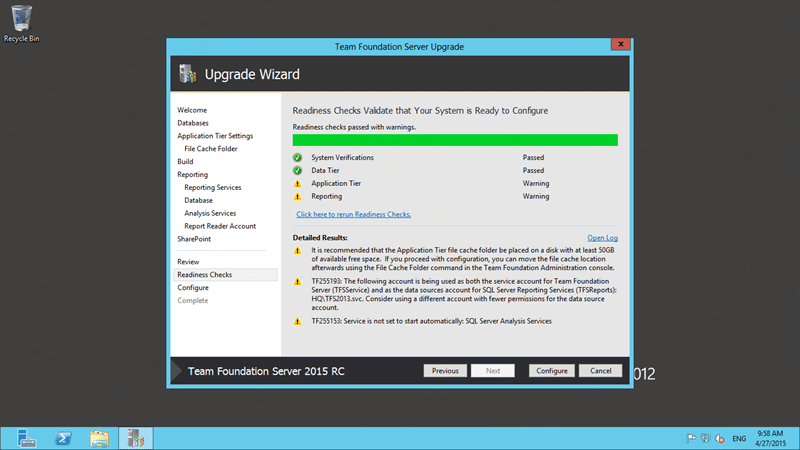The image size is (800, 450).
Task: Open File Explorer from the taskbar
Action: pos(99,438)
